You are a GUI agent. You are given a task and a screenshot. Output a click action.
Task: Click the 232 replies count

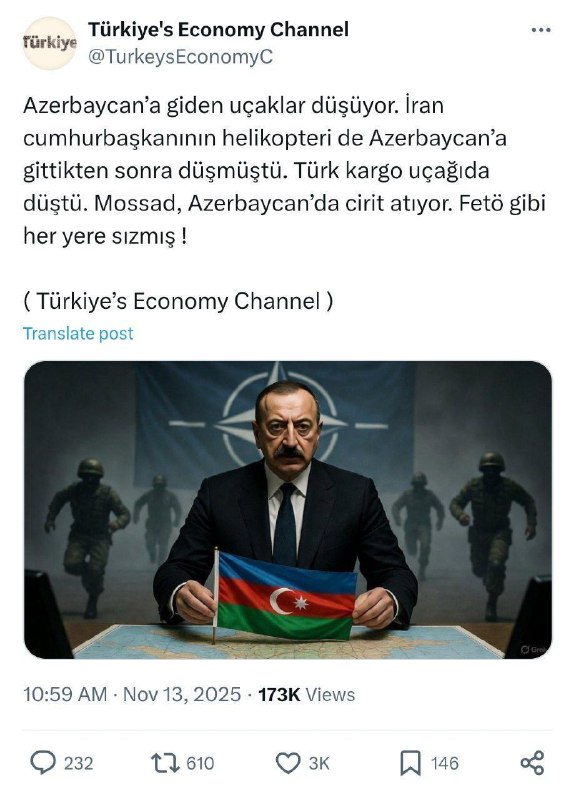click(x=79, y=763)
